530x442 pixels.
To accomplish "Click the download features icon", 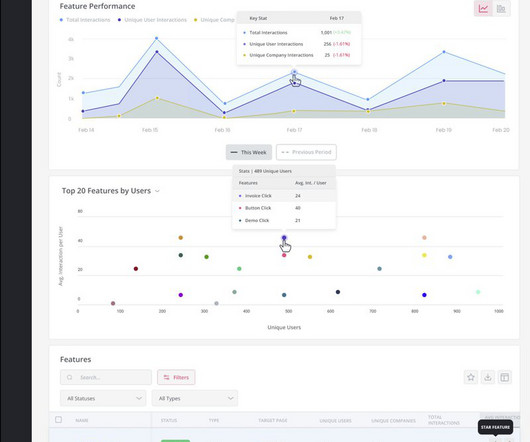I will click(487, 377).
